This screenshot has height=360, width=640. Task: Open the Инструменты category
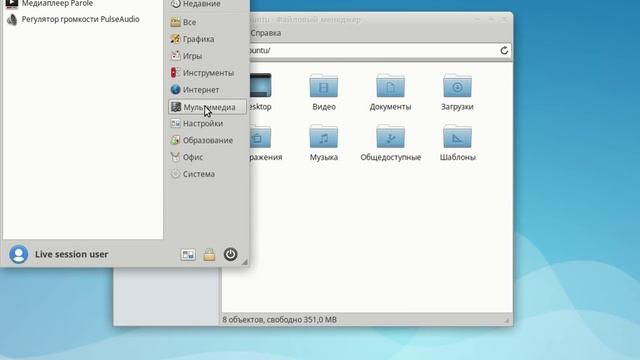207,73
